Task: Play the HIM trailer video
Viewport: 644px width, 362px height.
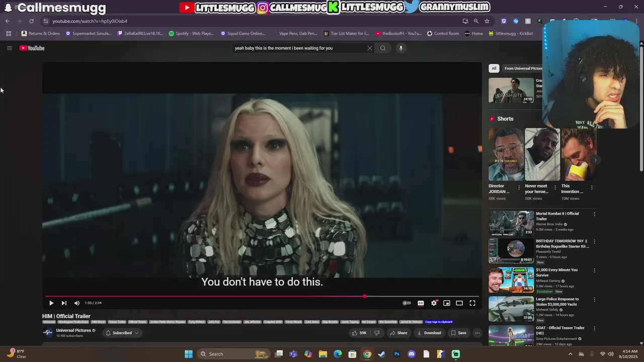Action: pyautogui.click(x=51, y=303)
